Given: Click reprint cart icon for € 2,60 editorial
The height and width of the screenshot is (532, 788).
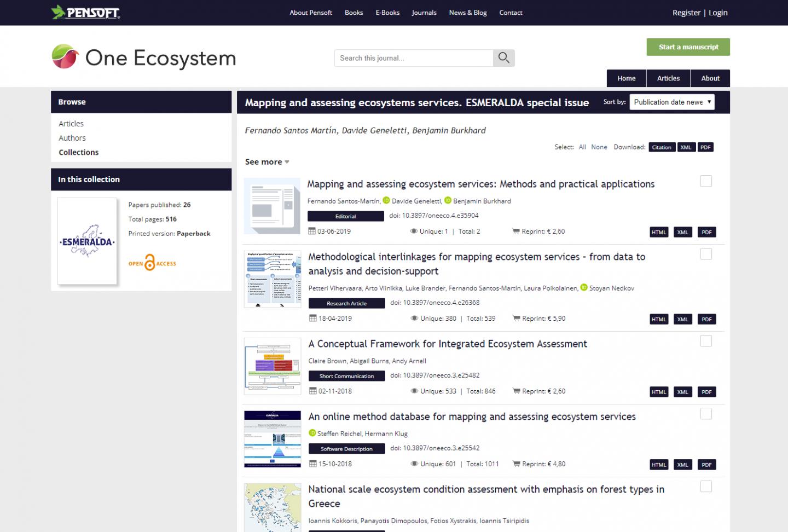Looking at the screenshot, I should (x=515, y=231).
